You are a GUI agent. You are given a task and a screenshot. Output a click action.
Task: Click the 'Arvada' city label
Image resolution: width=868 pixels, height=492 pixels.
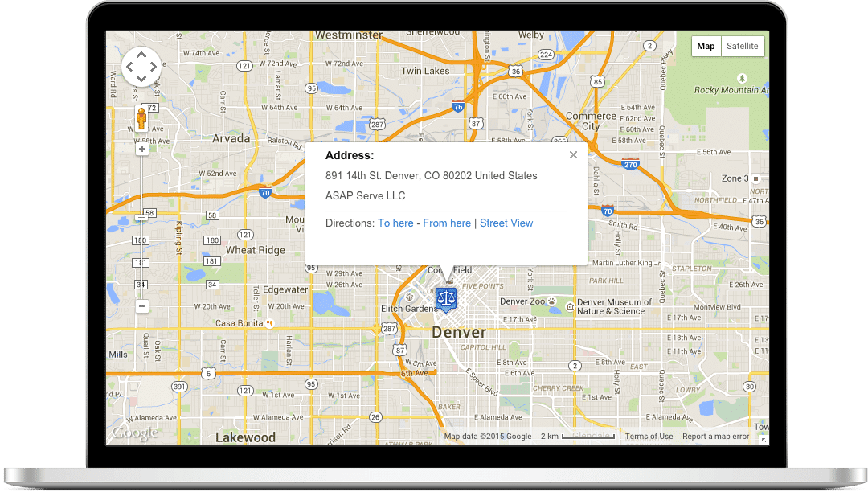click(x=231, y=138)
